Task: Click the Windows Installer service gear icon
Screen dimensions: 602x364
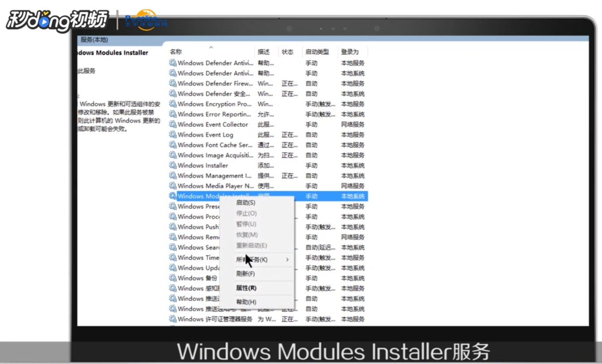Action: click(172, 165)
